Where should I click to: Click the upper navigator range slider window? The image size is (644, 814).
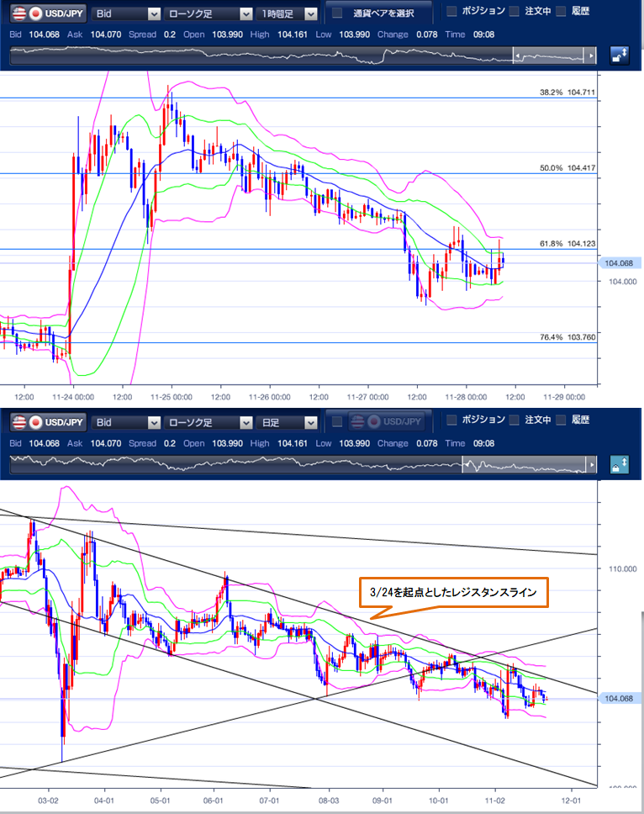point(551,55)
